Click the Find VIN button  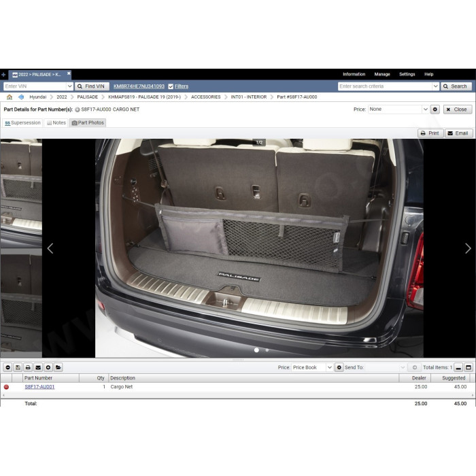point(92,86)
